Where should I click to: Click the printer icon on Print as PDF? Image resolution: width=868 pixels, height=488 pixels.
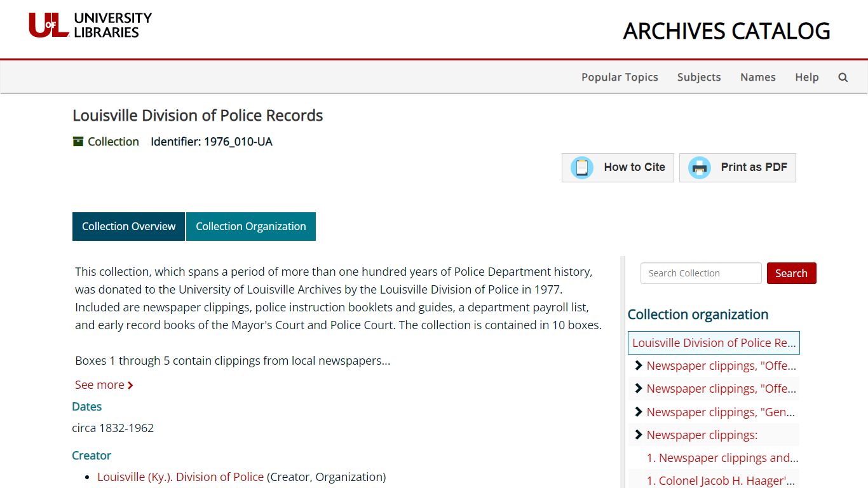tap(699, 168)
